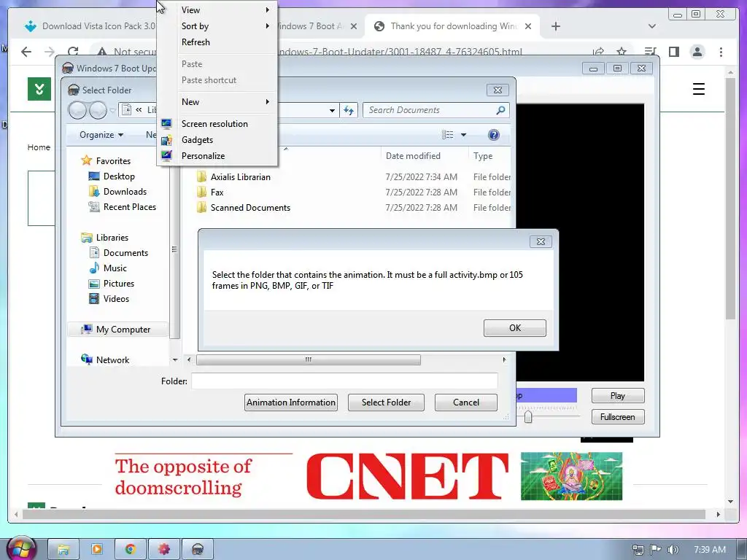This screenshot has height=560, width=747.
Task: Open the view options dropdown arrow
Action: [463, 135]
